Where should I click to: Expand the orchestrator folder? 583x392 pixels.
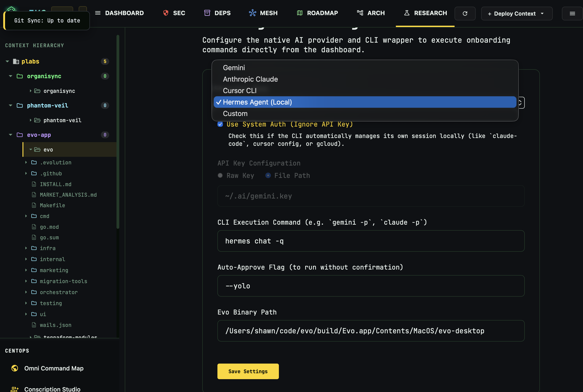26,292
